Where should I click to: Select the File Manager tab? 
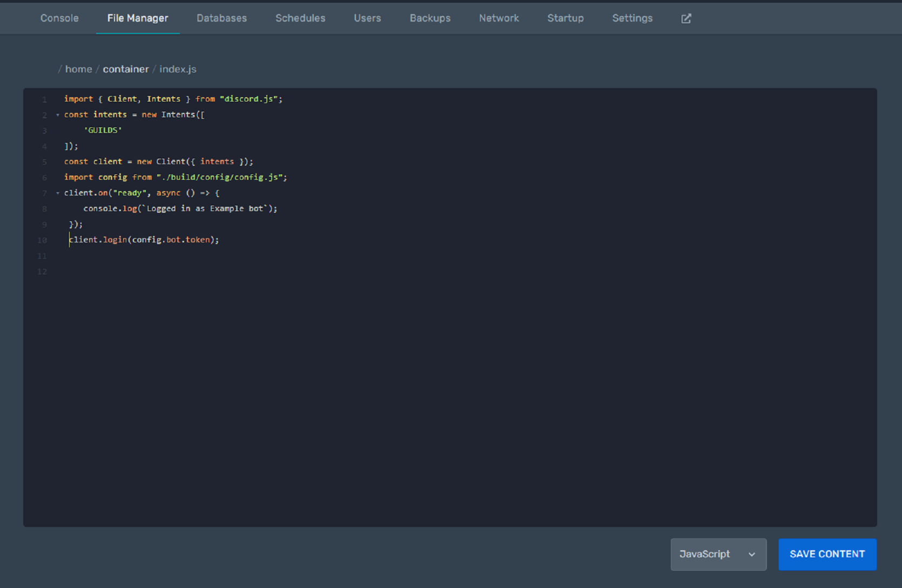[x=138, y=18]
